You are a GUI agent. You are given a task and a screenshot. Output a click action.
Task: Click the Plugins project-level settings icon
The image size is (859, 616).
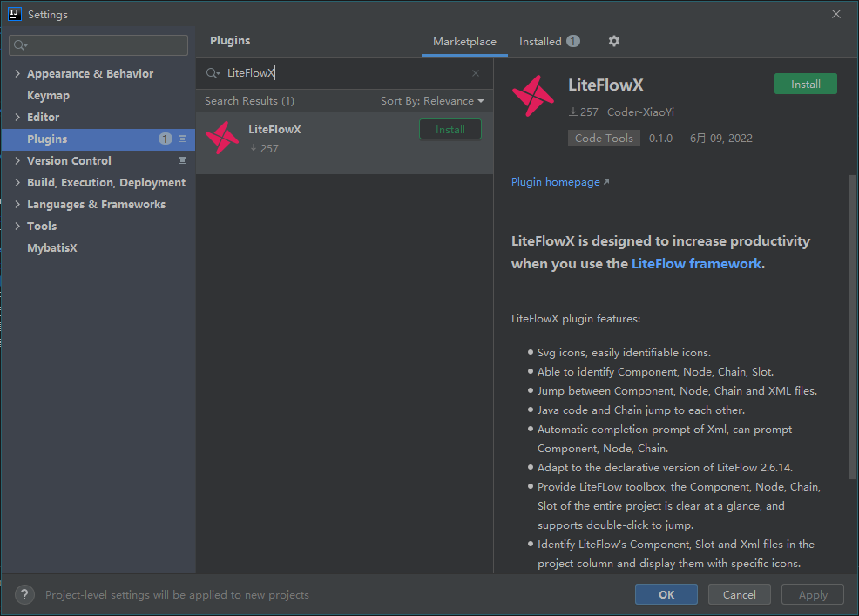pos(182,139)
